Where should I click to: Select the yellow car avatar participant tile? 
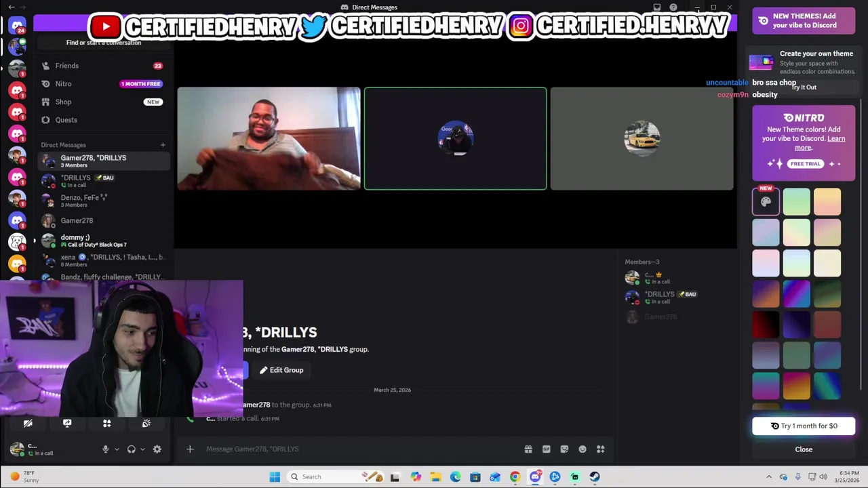pyautogui.click(x=642, y=138)
